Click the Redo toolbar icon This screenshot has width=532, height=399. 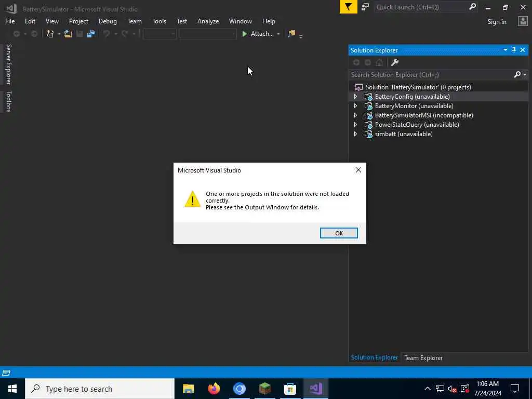click(x=125, y=34)
